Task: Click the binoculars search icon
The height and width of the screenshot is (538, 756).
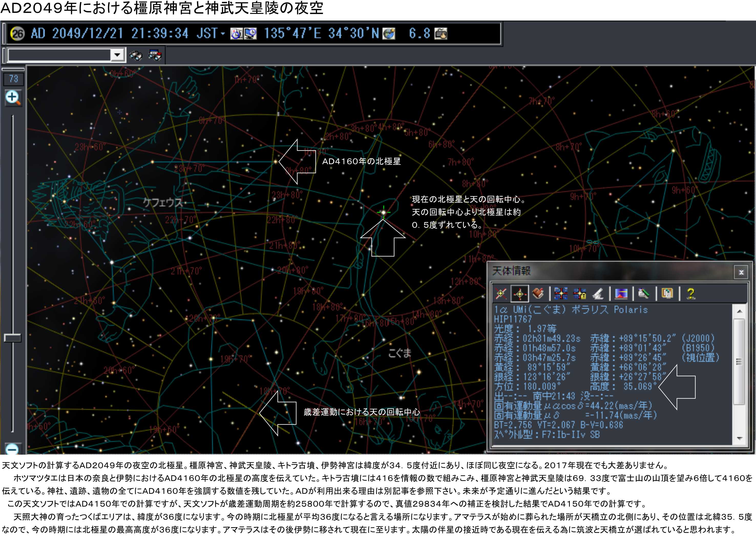Action: (136, 55)
